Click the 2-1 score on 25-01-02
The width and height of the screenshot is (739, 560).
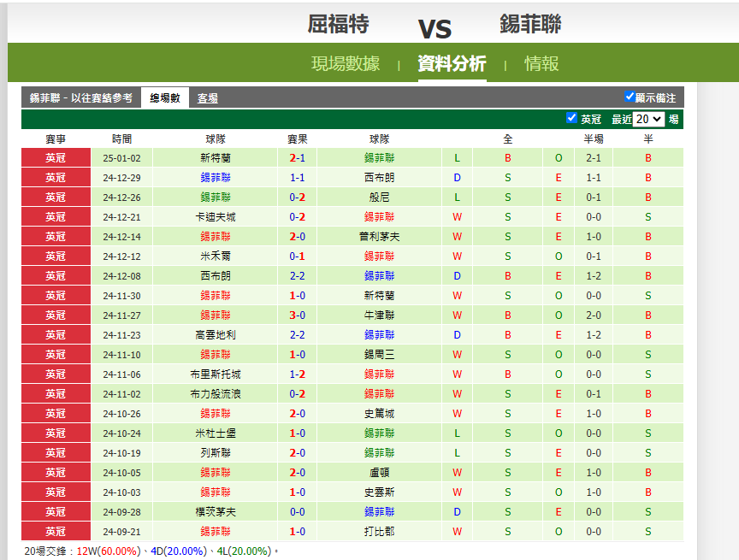298,158
